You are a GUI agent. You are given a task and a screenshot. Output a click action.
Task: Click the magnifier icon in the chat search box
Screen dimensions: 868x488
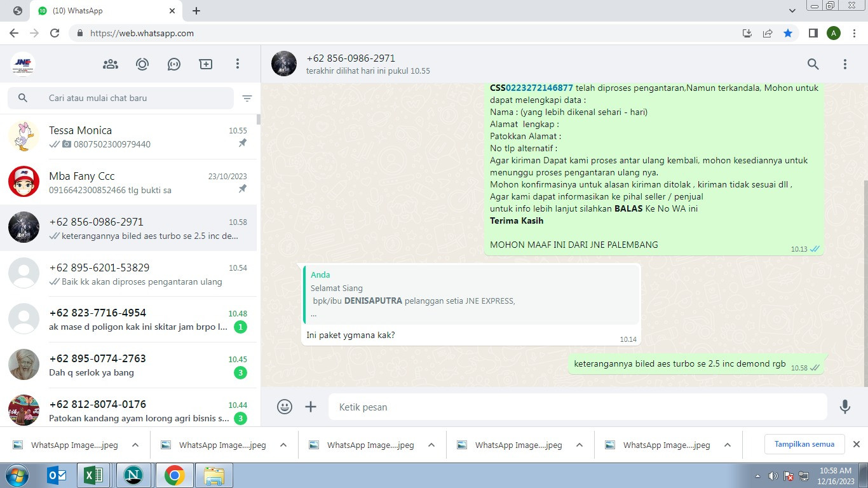pos(23,98)
